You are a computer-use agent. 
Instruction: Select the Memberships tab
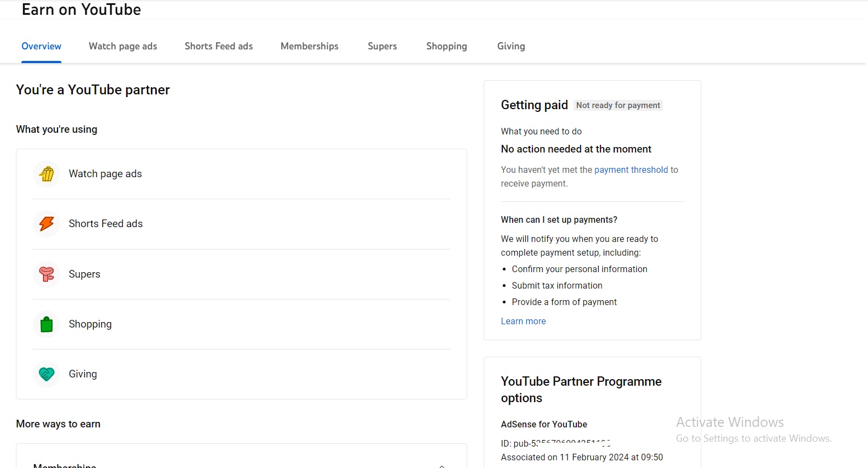click(309, 46)
